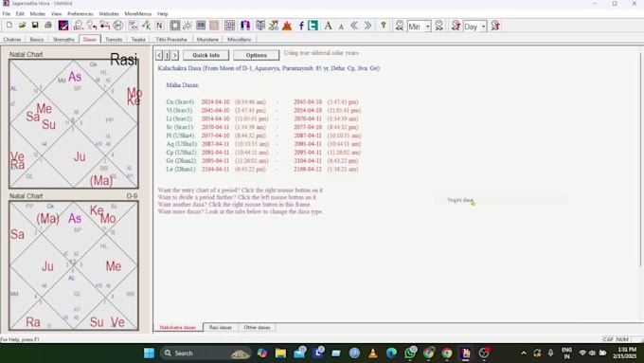The image size is (644, 363).
Task: Increase font size with large A icon
Action: click(328, 26)
